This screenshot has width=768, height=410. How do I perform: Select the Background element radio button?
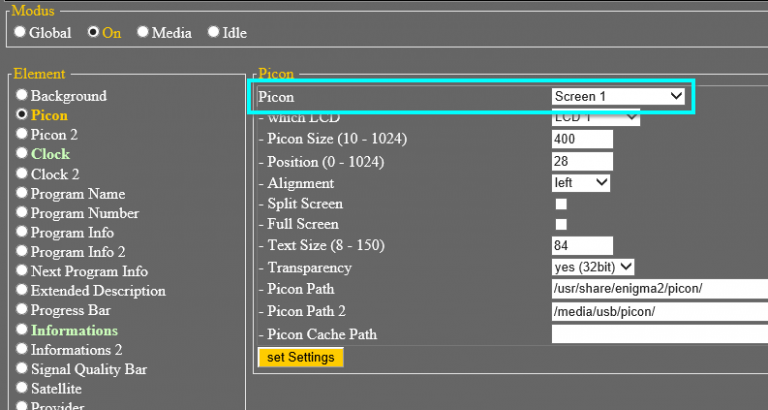coord(21,96)
